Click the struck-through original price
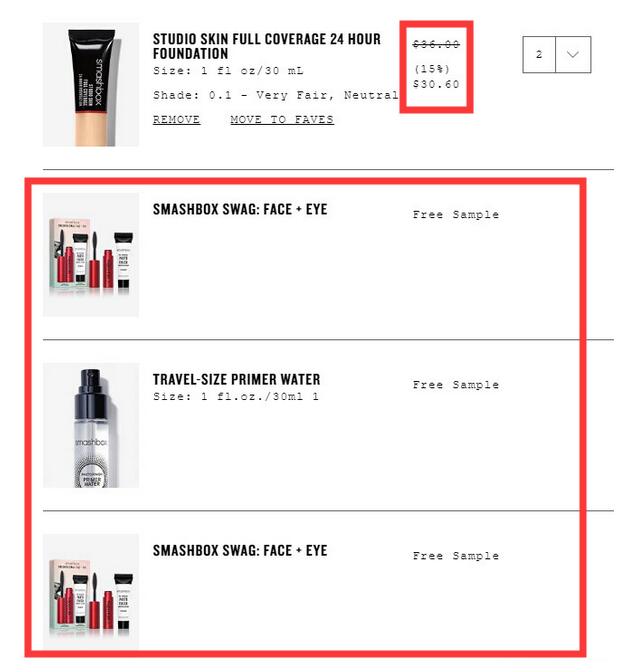This screenshot has height=672, width=622. [x=436, y=44]
